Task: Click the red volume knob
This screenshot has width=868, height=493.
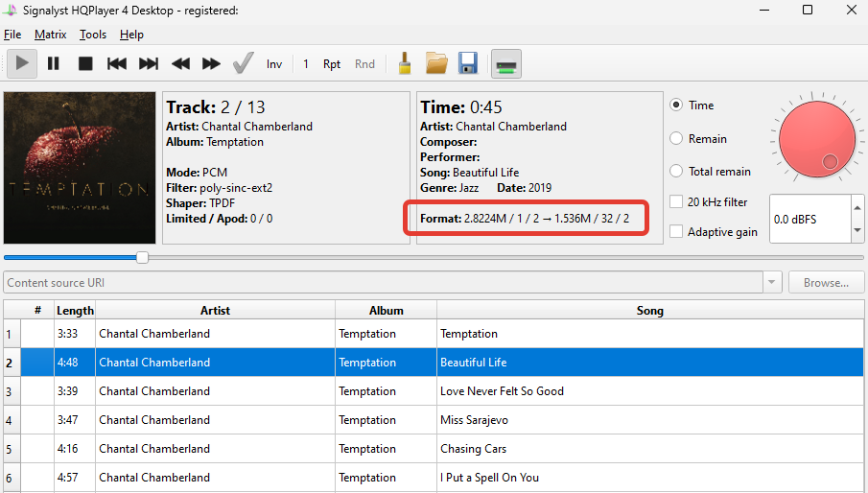Action: point(817,139)
